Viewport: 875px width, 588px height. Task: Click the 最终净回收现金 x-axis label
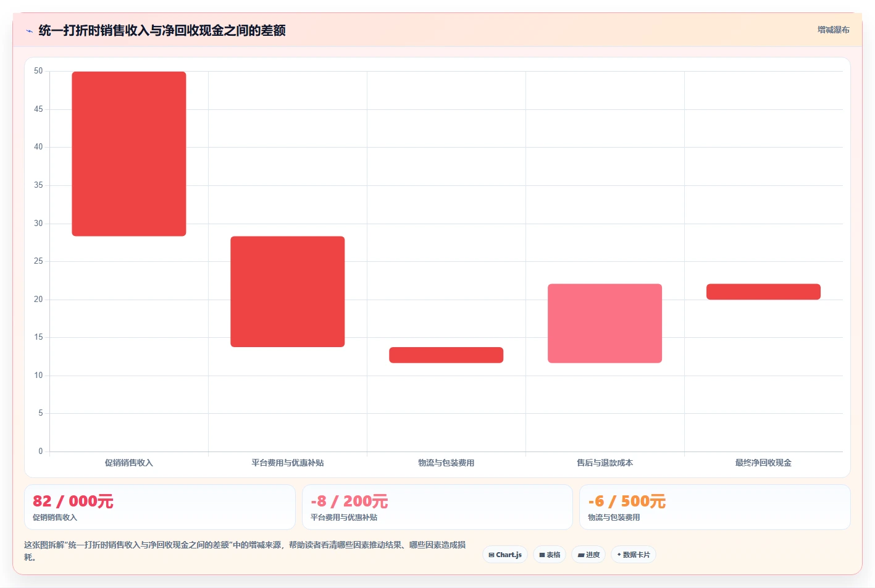click(x=764, y=463)
